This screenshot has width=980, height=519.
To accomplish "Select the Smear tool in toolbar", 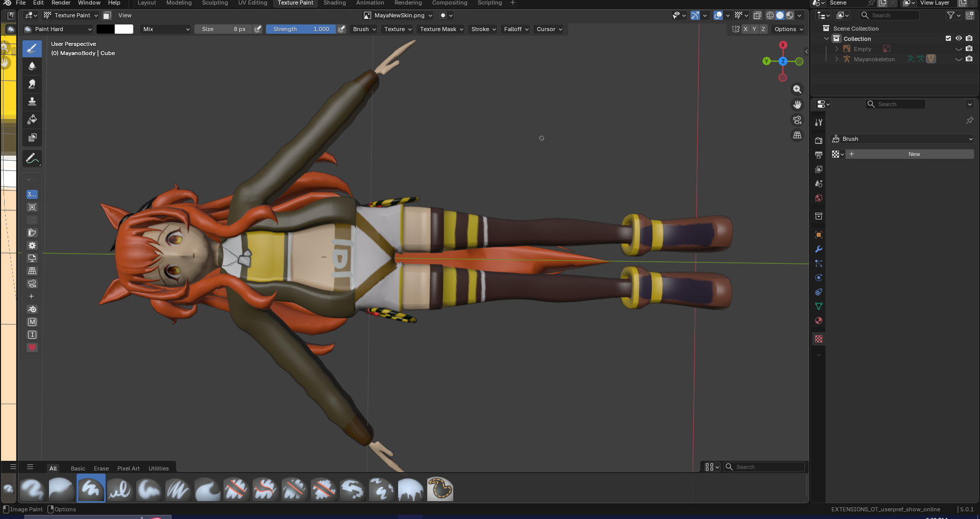I will (x=32, y=84).
